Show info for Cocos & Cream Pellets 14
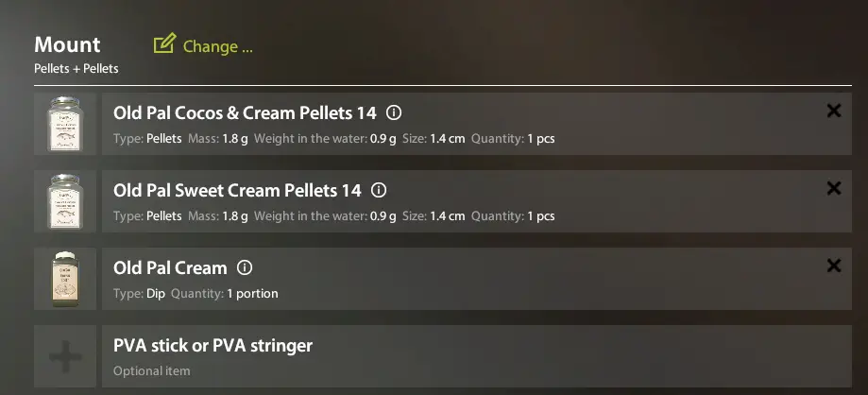Image resolution: width=868 pixels, height=395 pixels. point(395,112)
